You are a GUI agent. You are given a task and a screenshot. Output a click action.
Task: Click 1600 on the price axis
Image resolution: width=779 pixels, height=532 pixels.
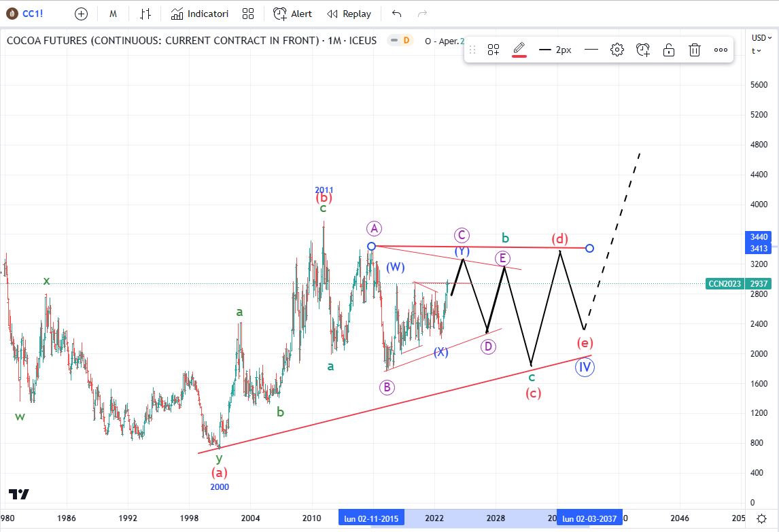759,383
